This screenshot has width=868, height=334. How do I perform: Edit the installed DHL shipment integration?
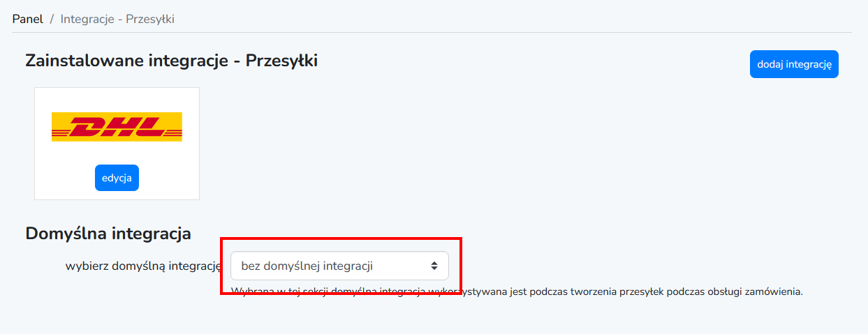(117, 178)
